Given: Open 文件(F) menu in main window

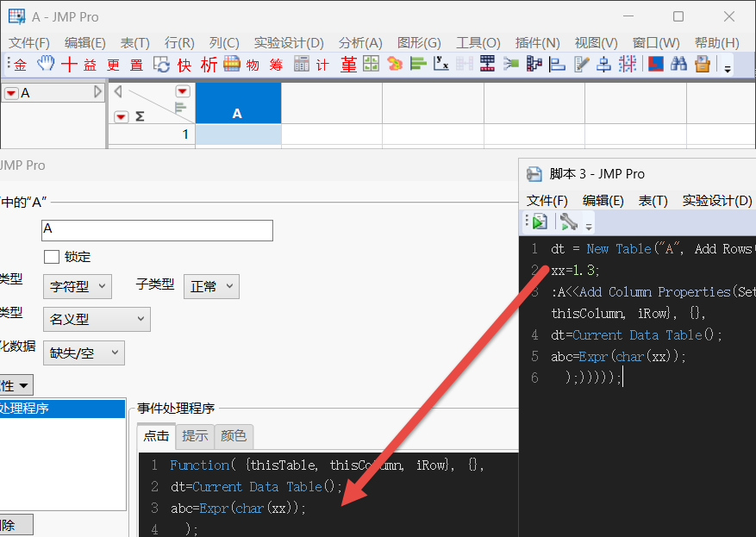Looking at the screenshot, I should (x=29, y=43).
